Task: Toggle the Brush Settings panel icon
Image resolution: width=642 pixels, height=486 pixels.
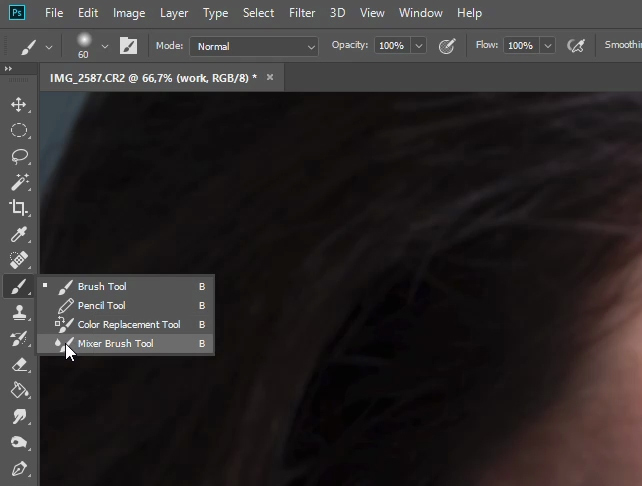Action: click(x=128, y=46)
